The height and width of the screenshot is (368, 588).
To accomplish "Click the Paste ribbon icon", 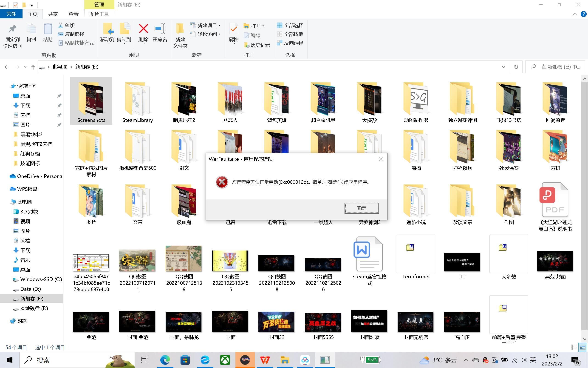I will coord(48,29).
